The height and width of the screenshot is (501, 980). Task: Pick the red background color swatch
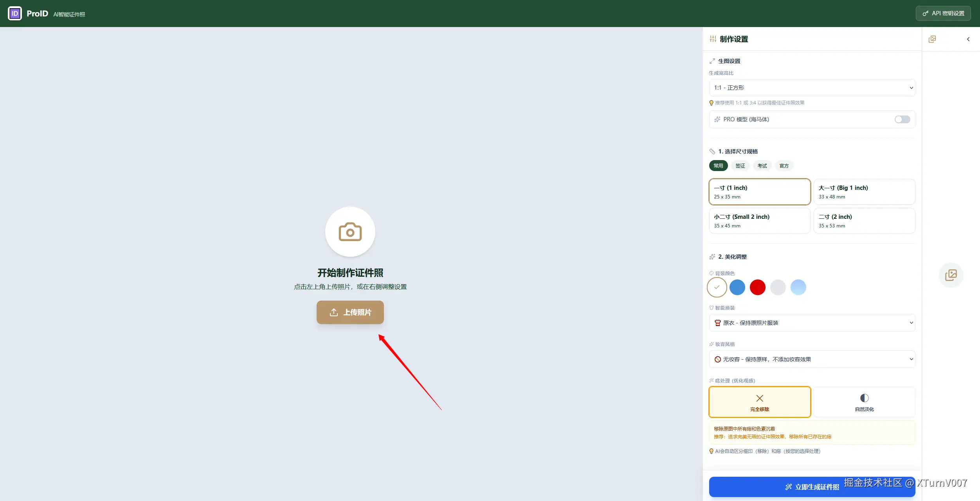(757, 287)
